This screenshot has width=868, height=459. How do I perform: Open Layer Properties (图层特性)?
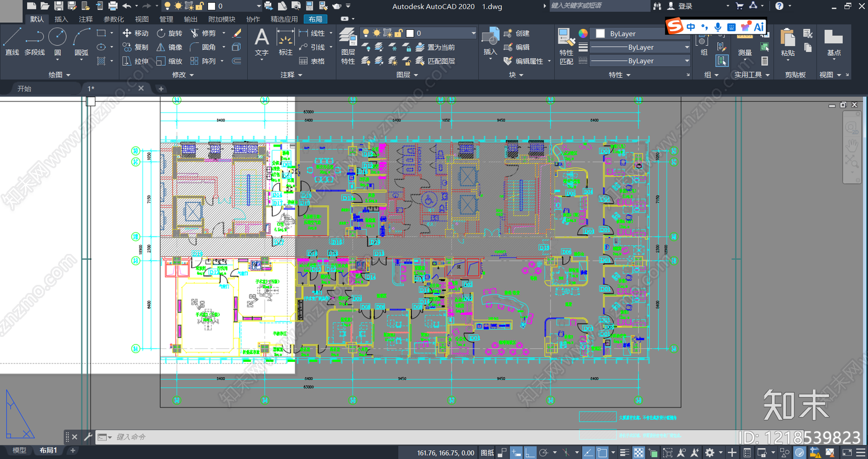(x=348, y=47)
